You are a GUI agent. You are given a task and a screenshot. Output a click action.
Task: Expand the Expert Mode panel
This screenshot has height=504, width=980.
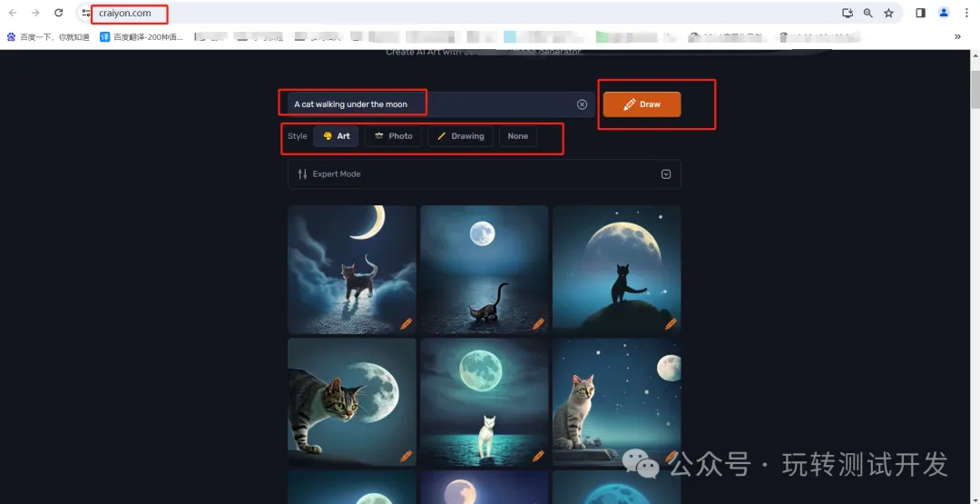click(x=485, y=173)
